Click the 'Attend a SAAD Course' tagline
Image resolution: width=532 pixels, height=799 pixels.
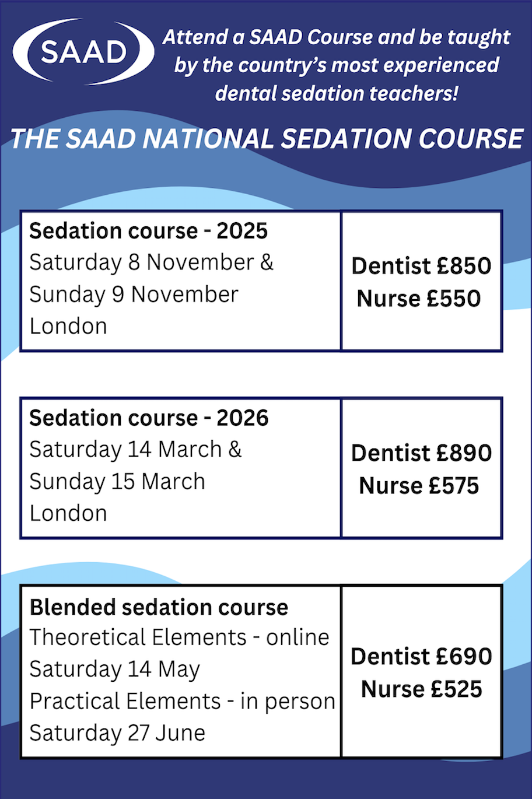pos(337,65)
